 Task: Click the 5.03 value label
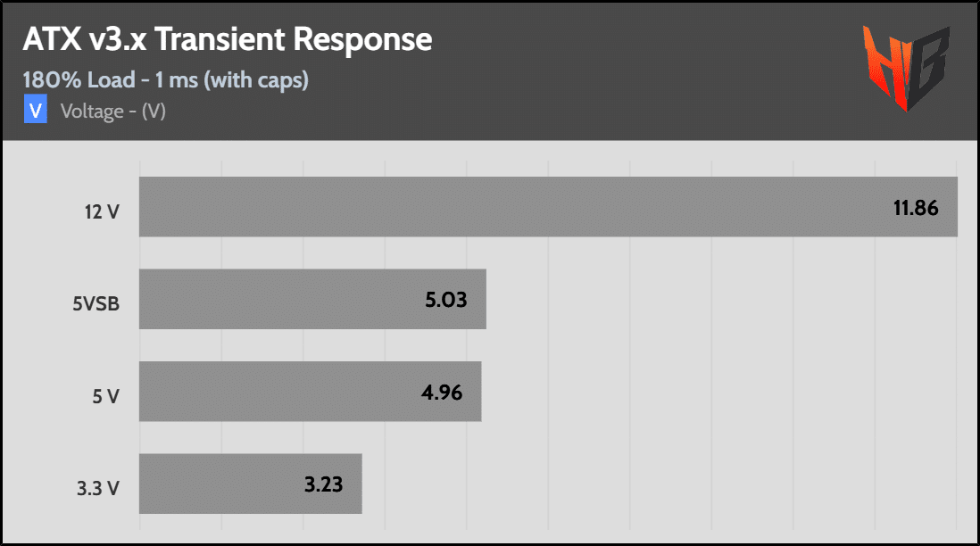tap(445, 299)
